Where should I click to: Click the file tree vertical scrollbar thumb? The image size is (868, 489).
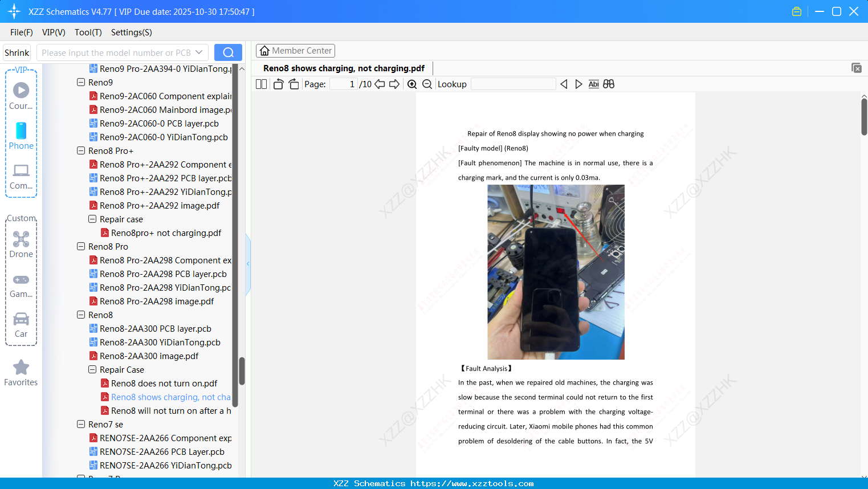click(x=242, y=371)
